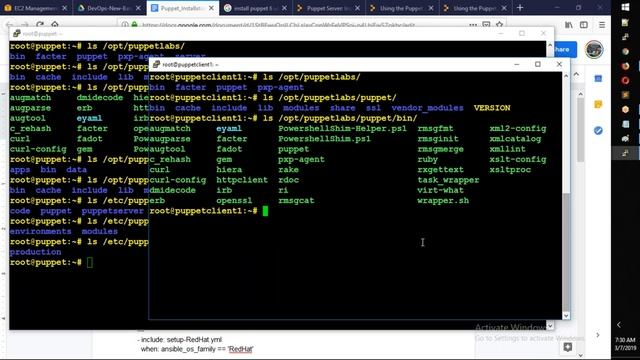This screenshot has height=360, width=640.
Task: Click task_wrapper in client terminal
Action: (x=448, y=180)
